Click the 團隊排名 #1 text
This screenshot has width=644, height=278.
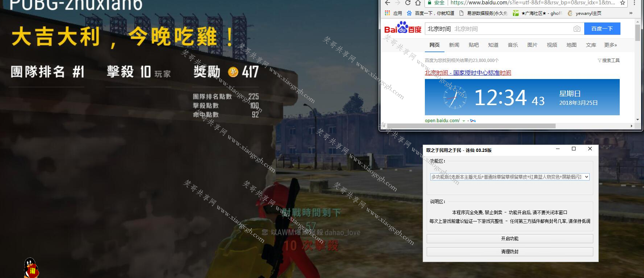47,72
